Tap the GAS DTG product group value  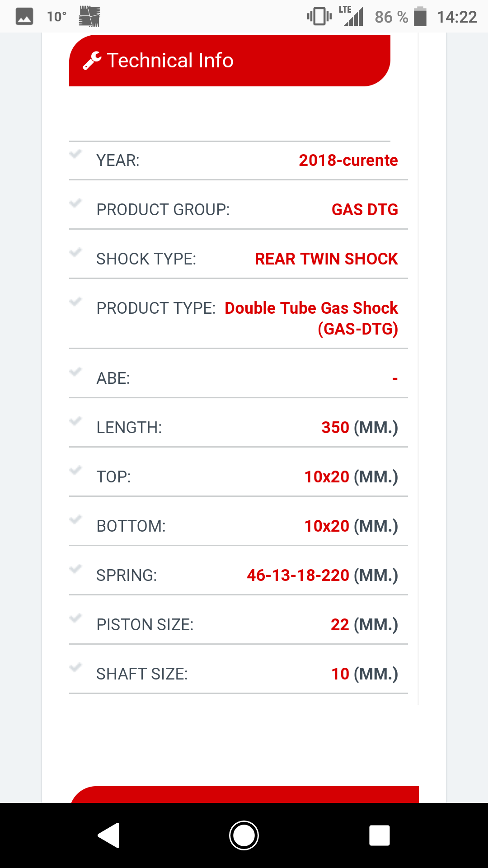pyautogui.click(x=365, y=210)
